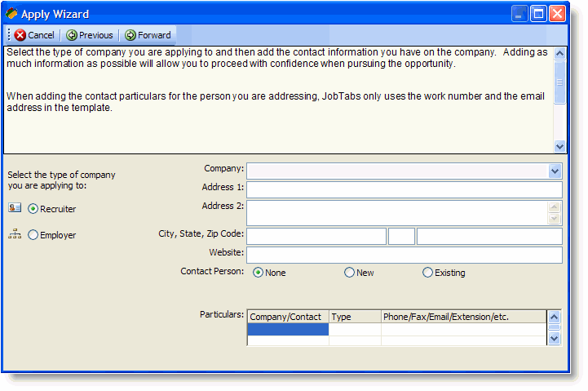
Task: Click Particulars table scroll up arrow
Action: pyautogui.click(x=554, y=317)
